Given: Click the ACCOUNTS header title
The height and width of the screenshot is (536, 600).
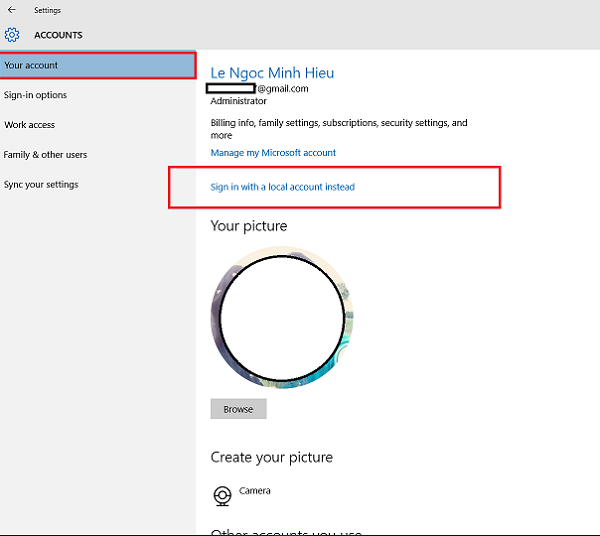Looking at the screenshot, I should (58, 35).
